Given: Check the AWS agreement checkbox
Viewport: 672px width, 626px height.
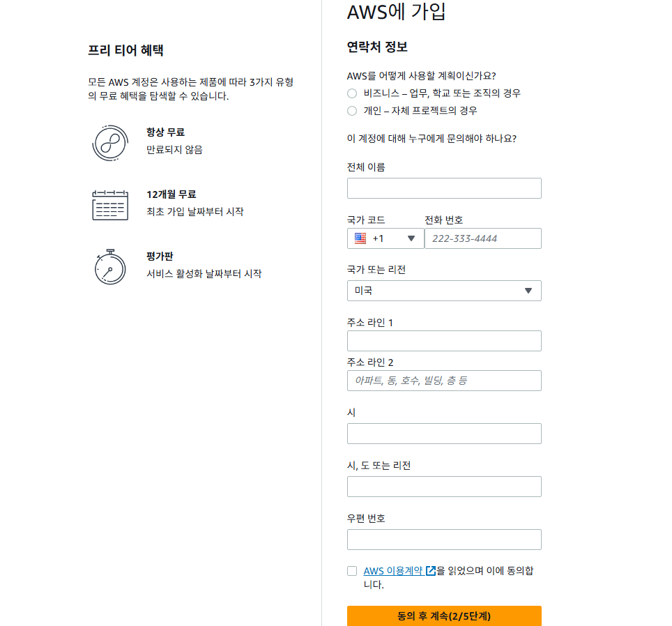Looking at the screenshot, I should pyautogui.click(x=352, y=571).
